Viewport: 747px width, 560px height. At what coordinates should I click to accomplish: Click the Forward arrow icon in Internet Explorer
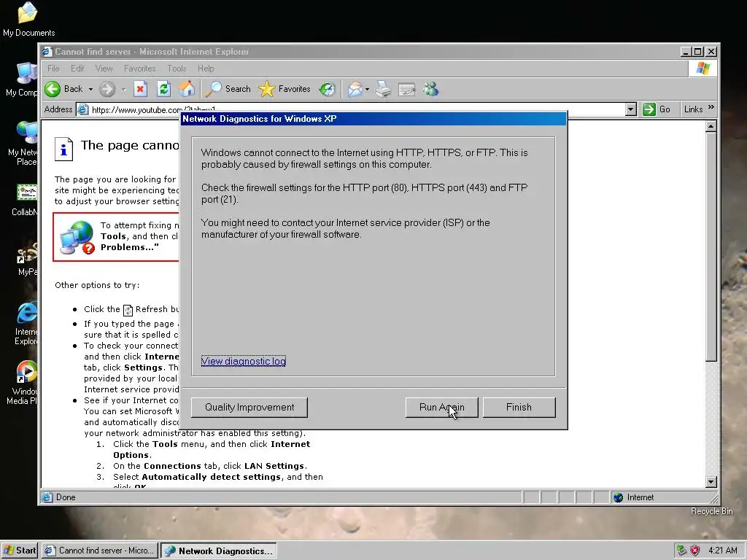[x=107, y=89]
